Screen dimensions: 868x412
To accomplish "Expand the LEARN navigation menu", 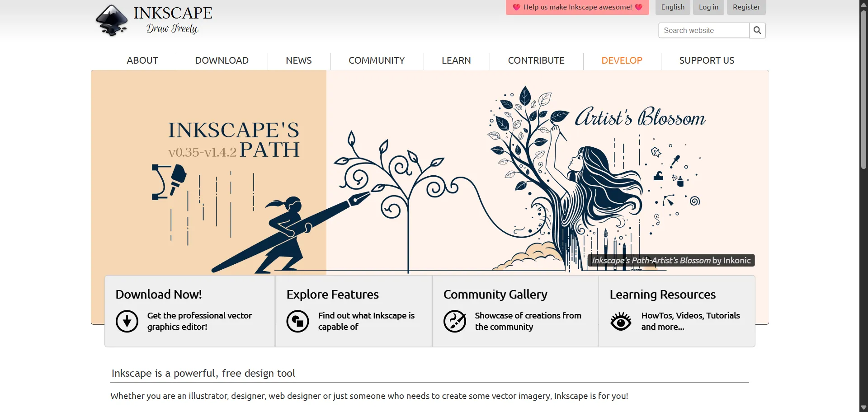I will [x=456, y=60].
